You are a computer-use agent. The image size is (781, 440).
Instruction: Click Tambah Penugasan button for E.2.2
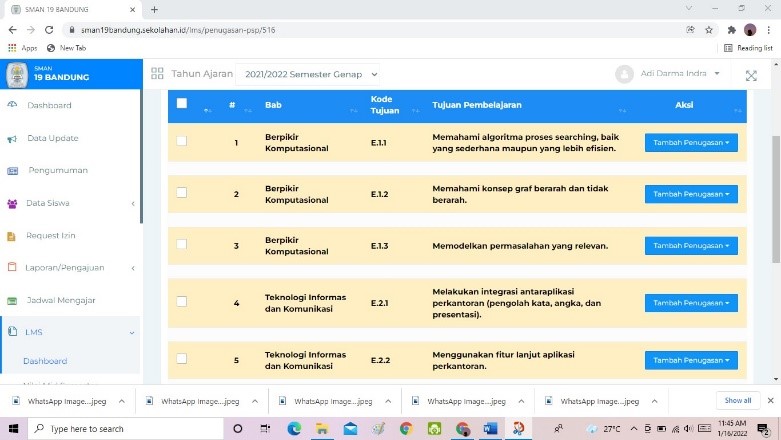pos(691,360)
